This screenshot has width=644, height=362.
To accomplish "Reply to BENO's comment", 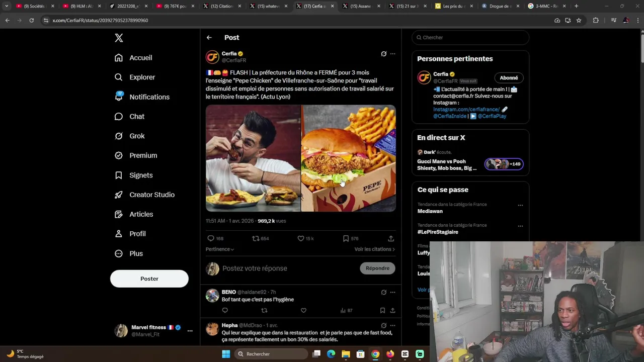I will click(225, 311).
